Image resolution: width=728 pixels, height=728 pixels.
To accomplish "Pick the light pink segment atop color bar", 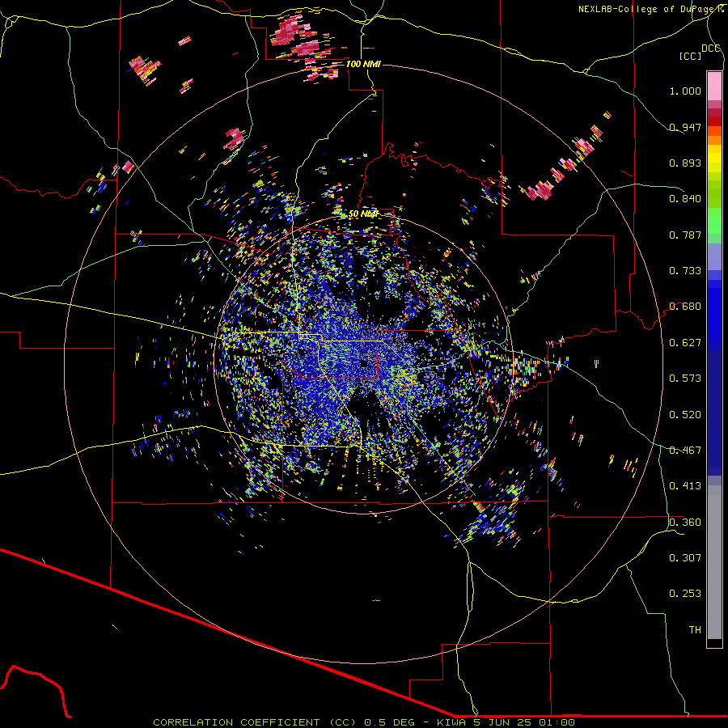I will (714, 86).
